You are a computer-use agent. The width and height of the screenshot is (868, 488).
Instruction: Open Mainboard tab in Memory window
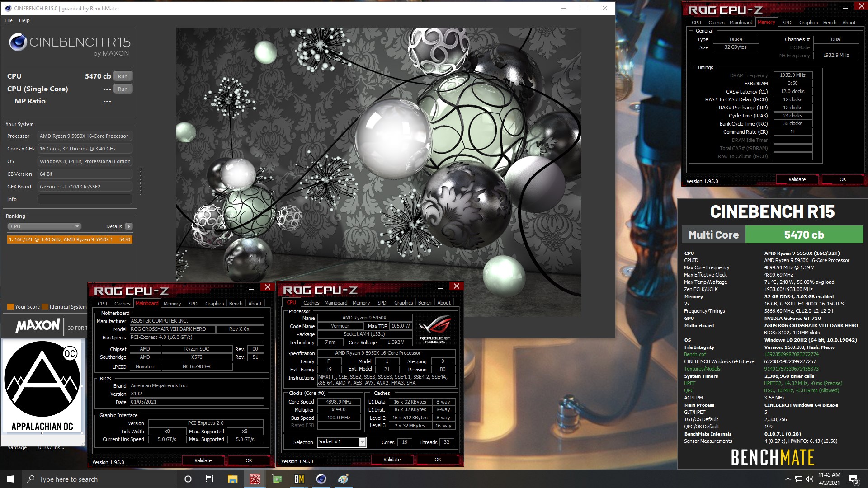(x=741, y=23)
